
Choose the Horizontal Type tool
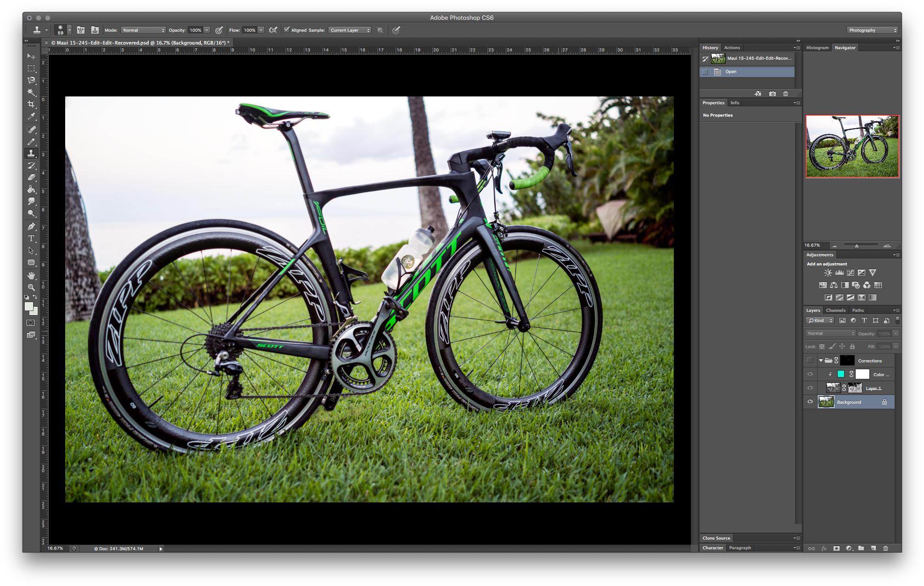pyautogui.click(x=31, y=238)
